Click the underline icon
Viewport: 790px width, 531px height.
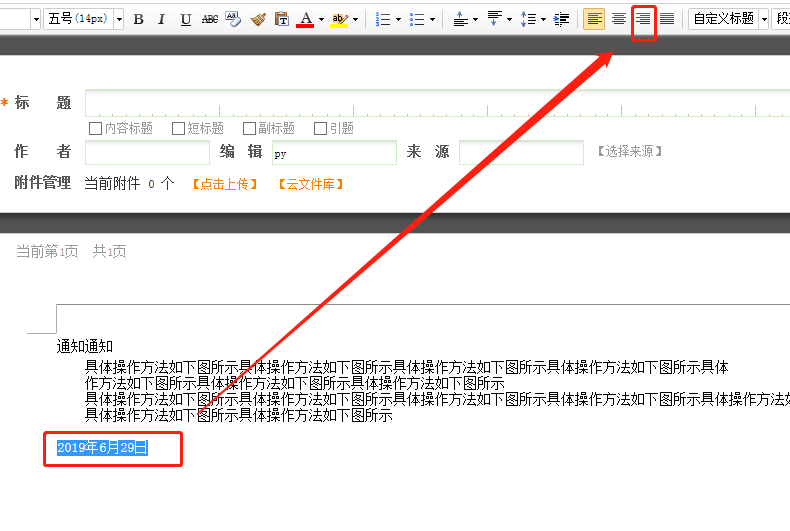click(186, 19)
